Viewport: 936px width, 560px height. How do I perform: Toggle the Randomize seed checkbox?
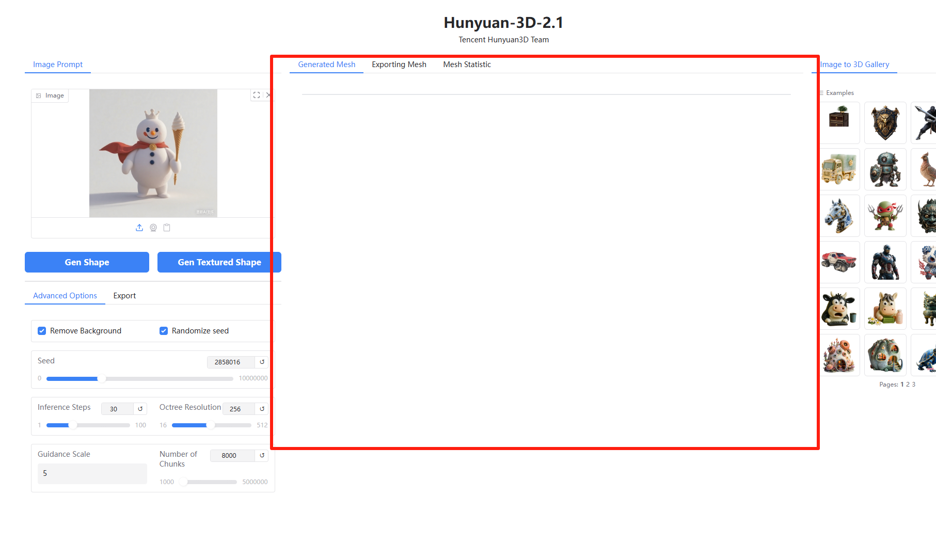(x=164, y=331)
